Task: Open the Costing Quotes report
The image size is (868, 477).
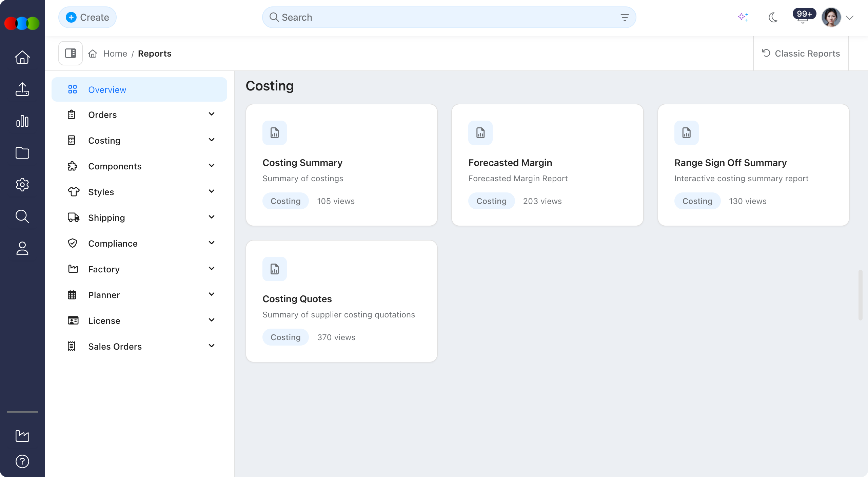Action: pos(341,301)
